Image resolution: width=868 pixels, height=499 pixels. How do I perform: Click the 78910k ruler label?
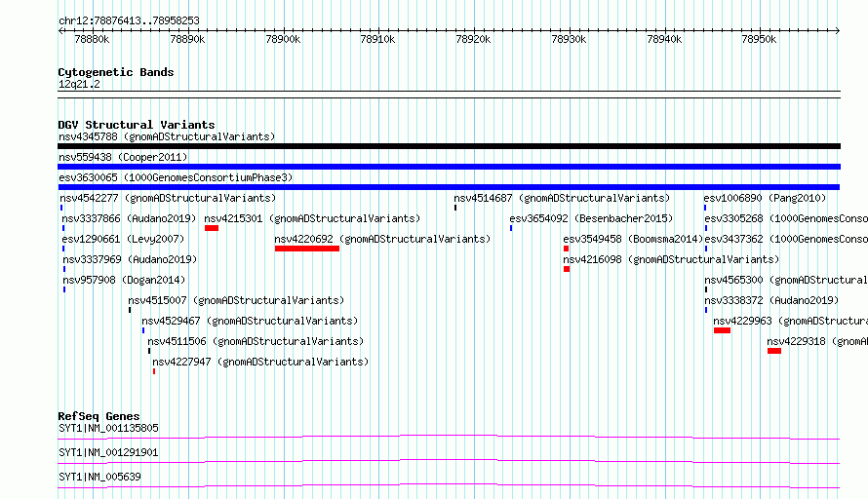pos(377,39)
